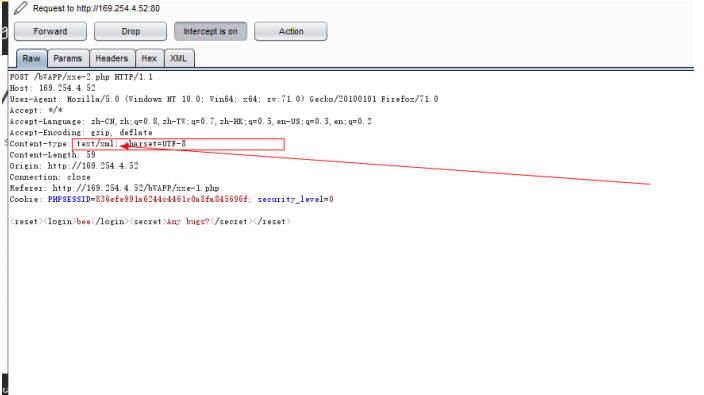Click the PHPSESSID cookie value
Viewport: 704px width, 395px height.
[x=171, y=199]
